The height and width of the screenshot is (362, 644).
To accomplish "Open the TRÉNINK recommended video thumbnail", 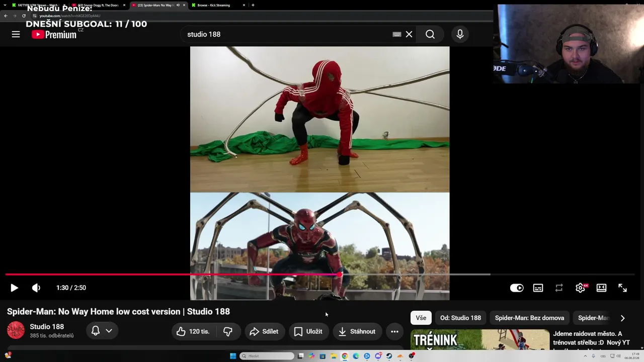I will 480,340.
